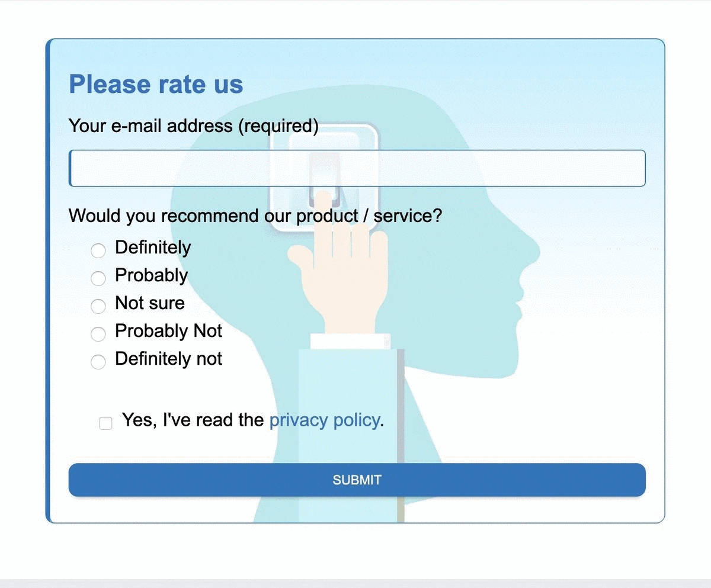The image size is (711, 588).
Task: Click the 'Your e-mail address (required)' label
Action: [194, 126]
